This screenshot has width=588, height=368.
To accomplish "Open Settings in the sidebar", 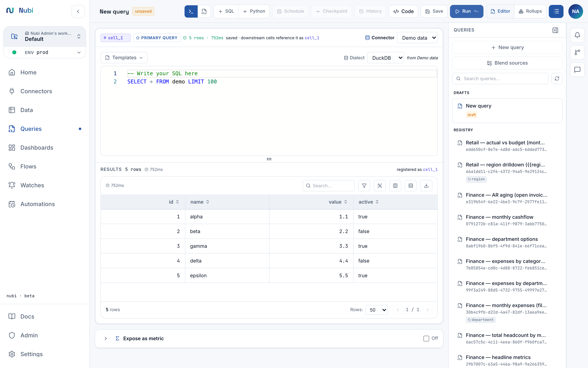I will pyautogui.click(x=45, y=354).
